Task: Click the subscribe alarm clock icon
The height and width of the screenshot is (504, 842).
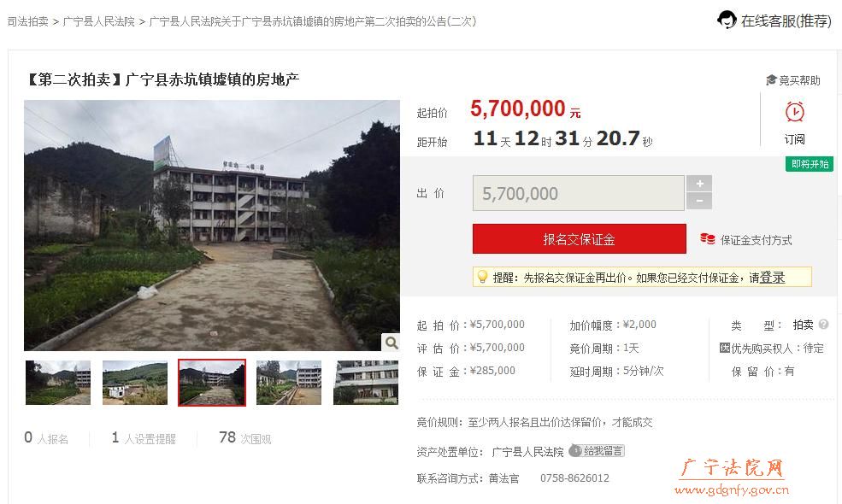Action: tap(795, 112)
